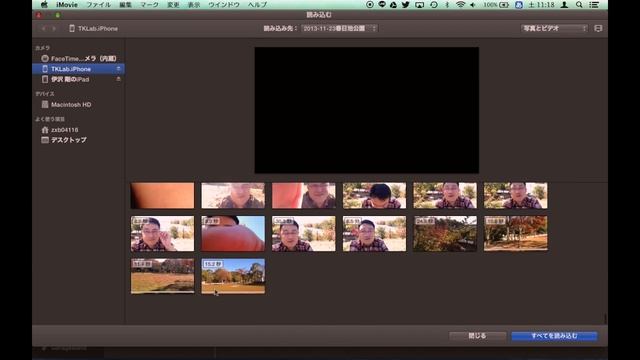
Task: Click the circular target icon in menu bar
Action: [370, 5]
